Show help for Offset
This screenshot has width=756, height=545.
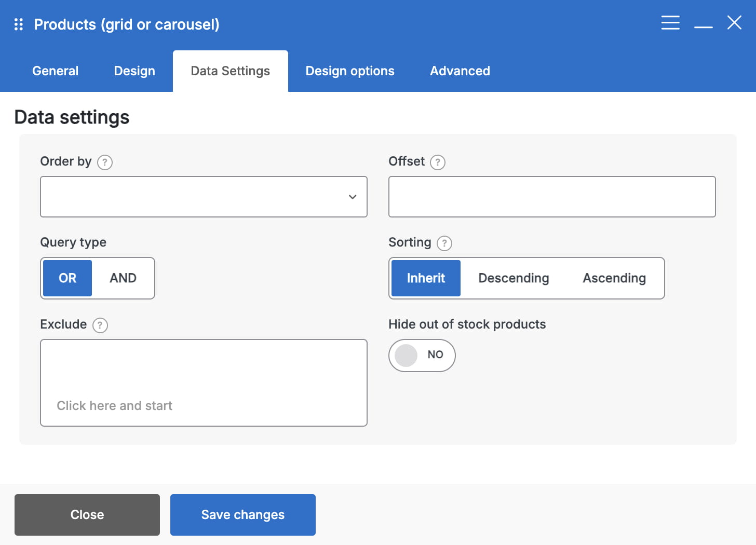(438, 162)
